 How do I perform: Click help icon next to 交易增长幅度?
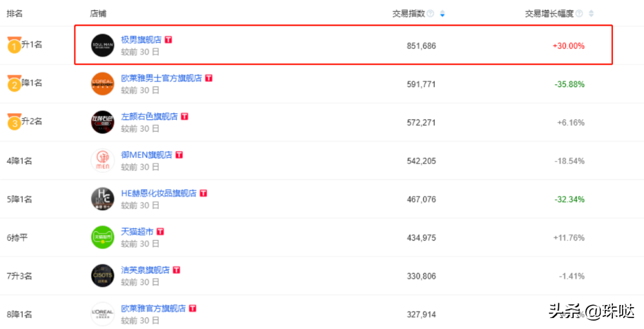pos(579,14)
